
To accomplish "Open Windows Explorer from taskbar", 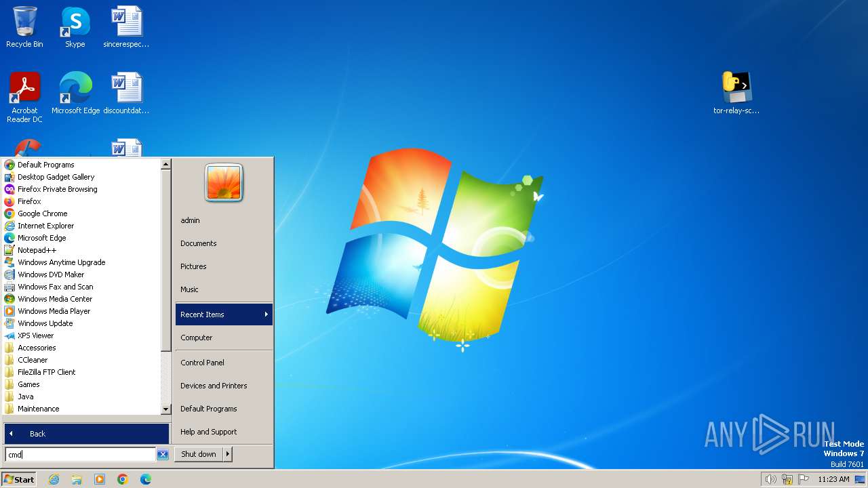I will click(x=77, y=479).
